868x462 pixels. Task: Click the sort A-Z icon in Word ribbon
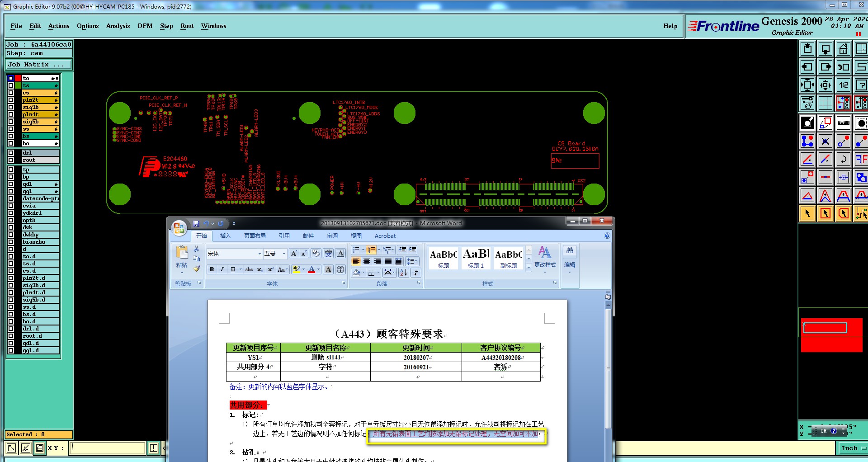pyautogui.click(x=404, y=272)
